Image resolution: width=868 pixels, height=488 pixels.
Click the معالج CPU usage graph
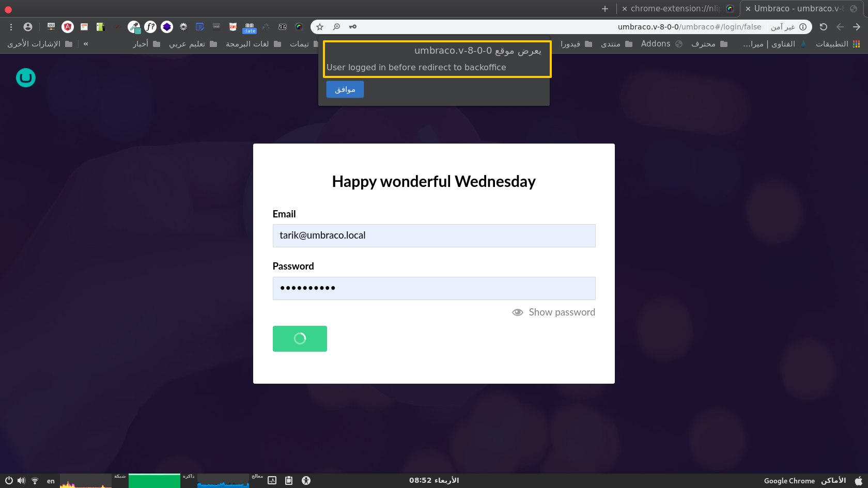pyautogui.click(x=223, y=481)
